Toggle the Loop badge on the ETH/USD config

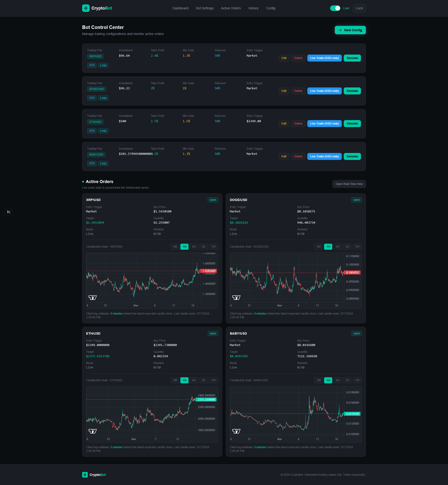(103, 131)
